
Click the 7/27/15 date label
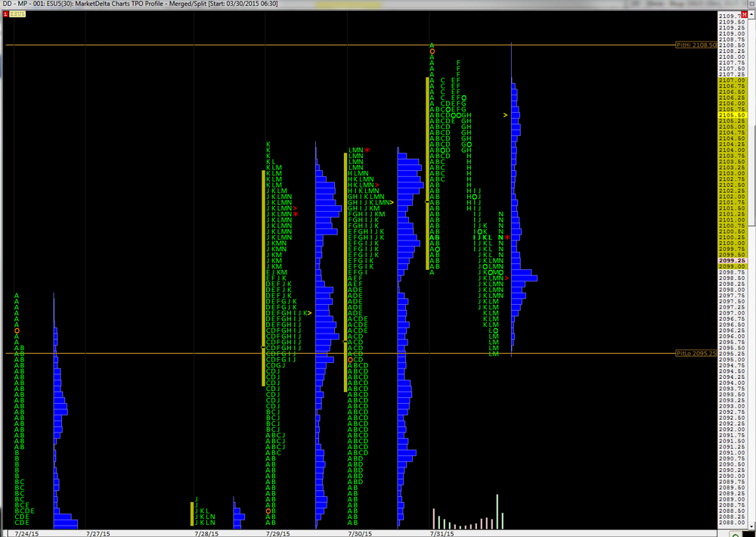98,534
